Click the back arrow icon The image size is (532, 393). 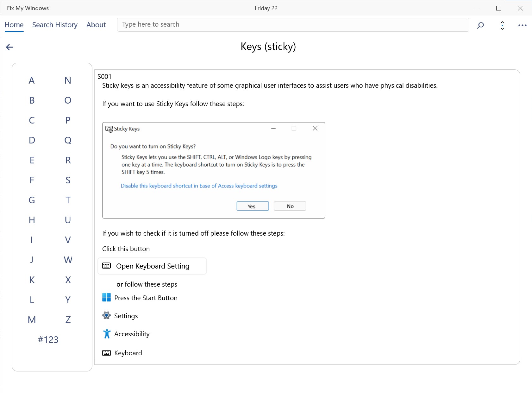pyautogui.click(x=10, y=48)
